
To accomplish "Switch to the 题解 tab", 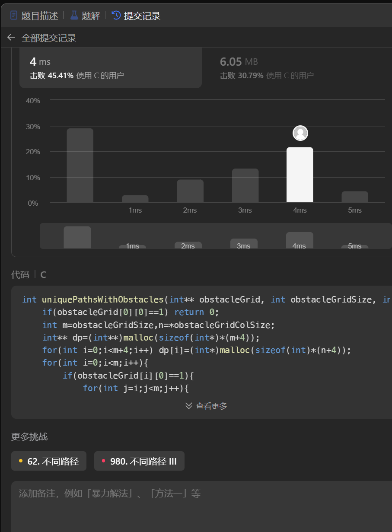I will (x=91, y=16).
